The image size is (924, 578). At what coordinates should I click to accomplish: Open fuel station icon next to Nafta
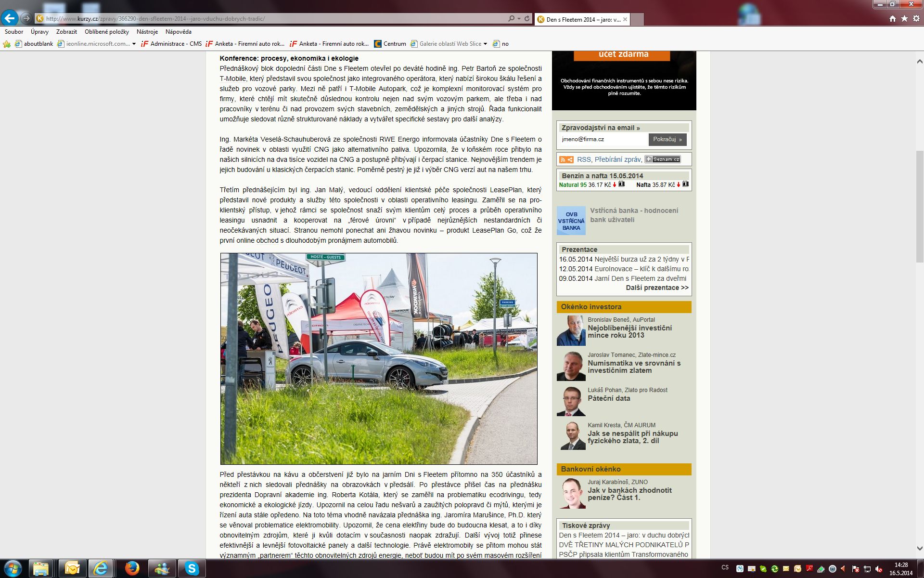coord(686,184)
